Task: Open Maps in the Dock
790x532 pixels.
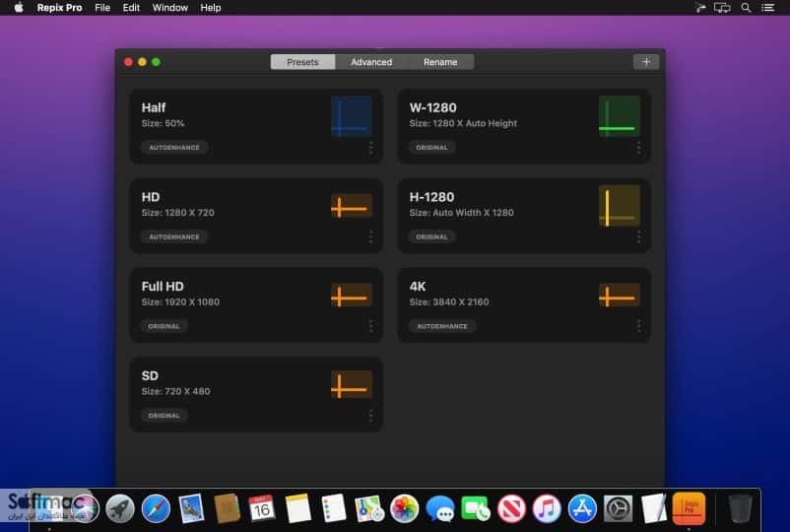Action: (369, 508)
